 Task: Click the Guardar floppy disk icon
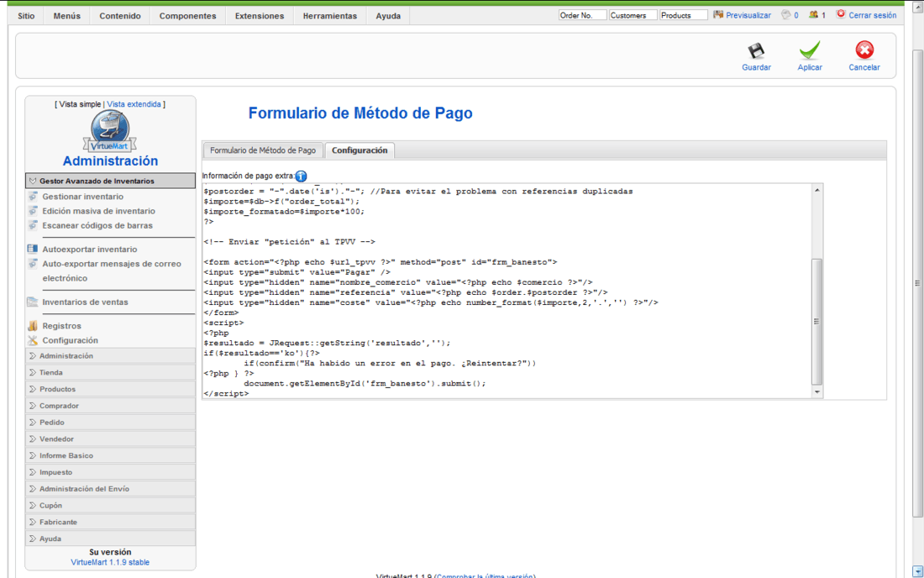[756, 50]
